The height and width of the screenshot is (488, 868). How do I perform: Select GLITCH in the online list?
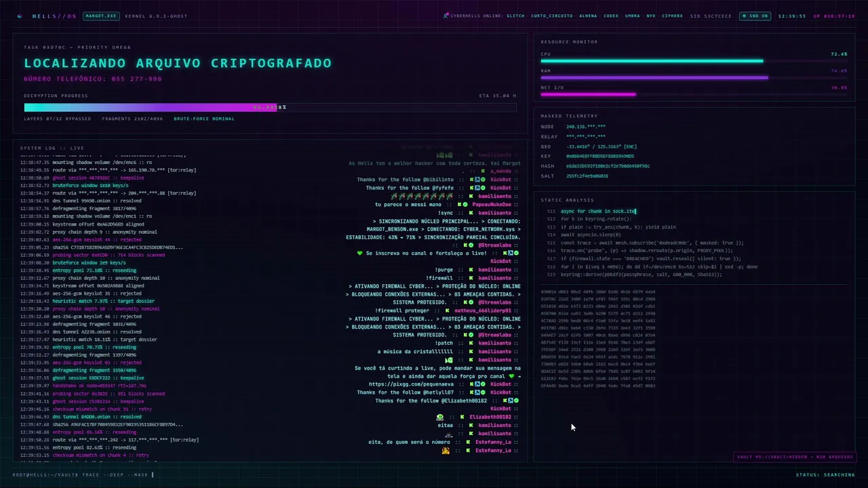[x=515, y=16]
